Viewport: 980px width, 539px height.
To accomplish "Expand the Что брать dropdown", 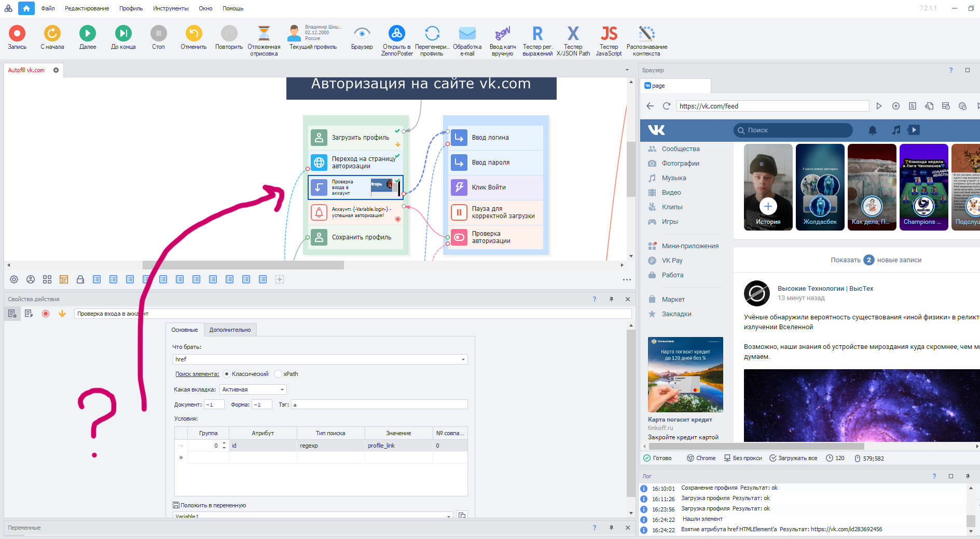I will coord(463,359).
